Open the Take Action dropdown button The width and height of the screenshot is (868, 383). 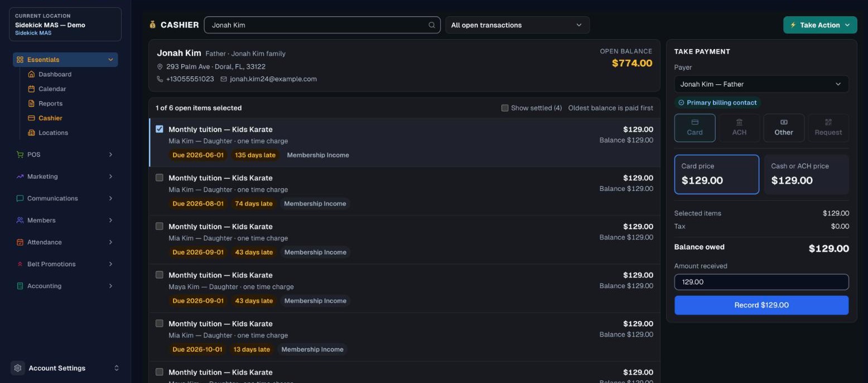point(820,25)
